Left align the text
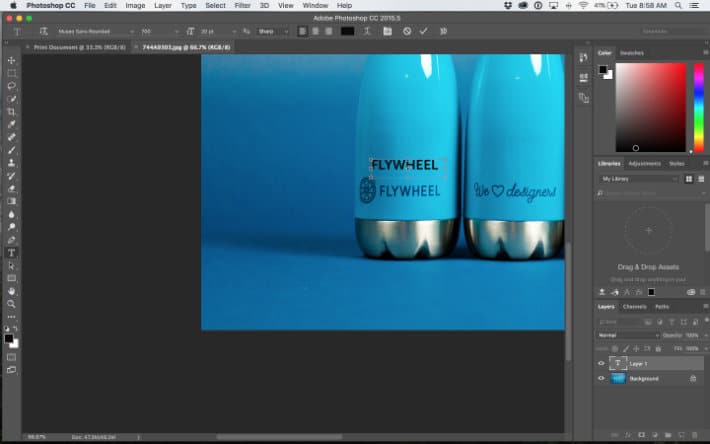This screenshot has height=444, width=710. pos(302,31)
